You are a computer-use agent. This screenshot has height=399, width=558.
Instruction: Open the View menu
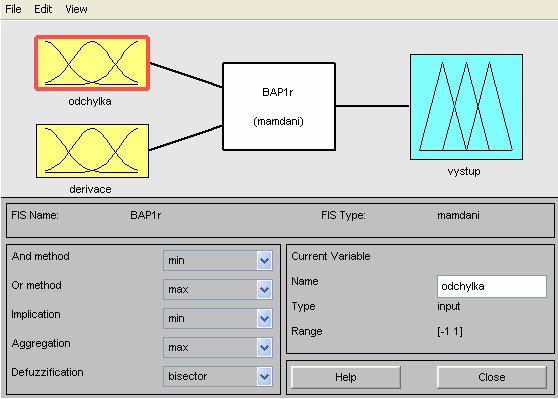coord(76,9)
